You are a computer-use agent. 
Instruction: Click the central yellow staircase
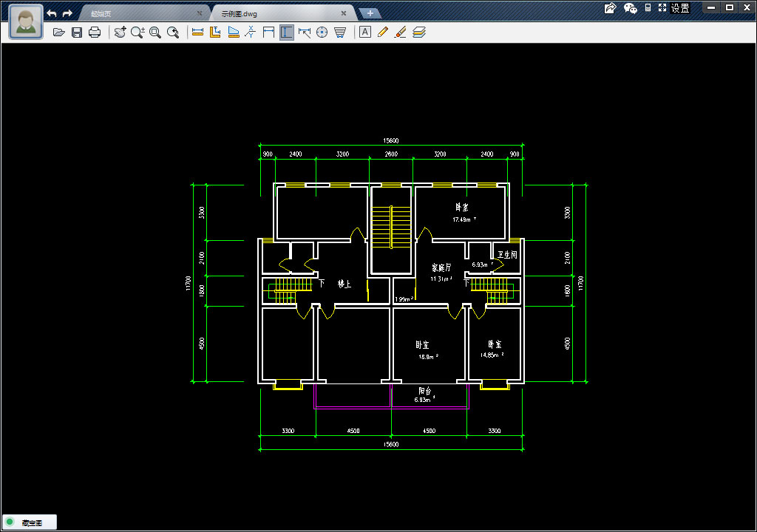pos(391,227)
